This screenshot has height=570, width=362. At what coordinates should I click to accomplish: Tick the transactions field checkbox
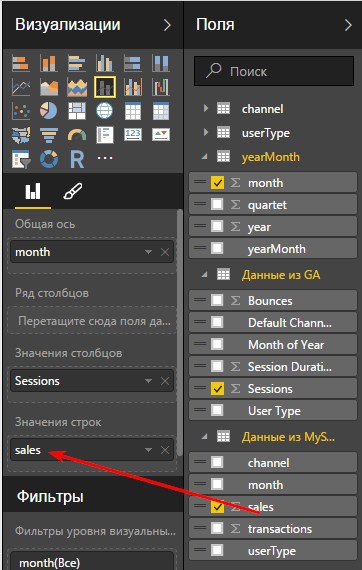click(x=217, y=528)
